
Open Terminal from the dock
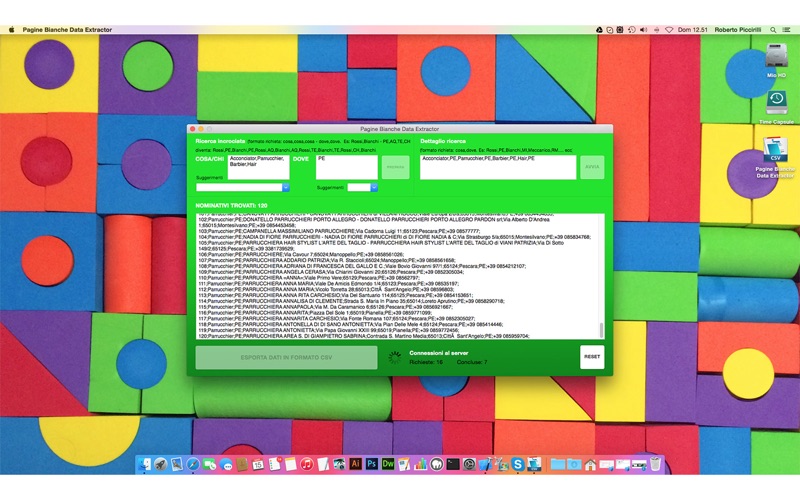[453, 464]
